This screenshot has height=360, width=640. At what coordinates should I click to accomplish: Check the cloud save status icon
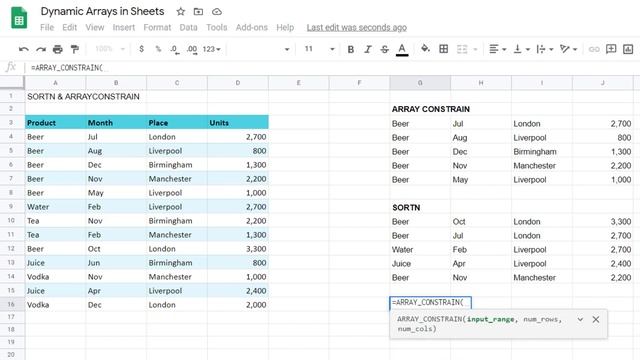[x=217, y=12]
